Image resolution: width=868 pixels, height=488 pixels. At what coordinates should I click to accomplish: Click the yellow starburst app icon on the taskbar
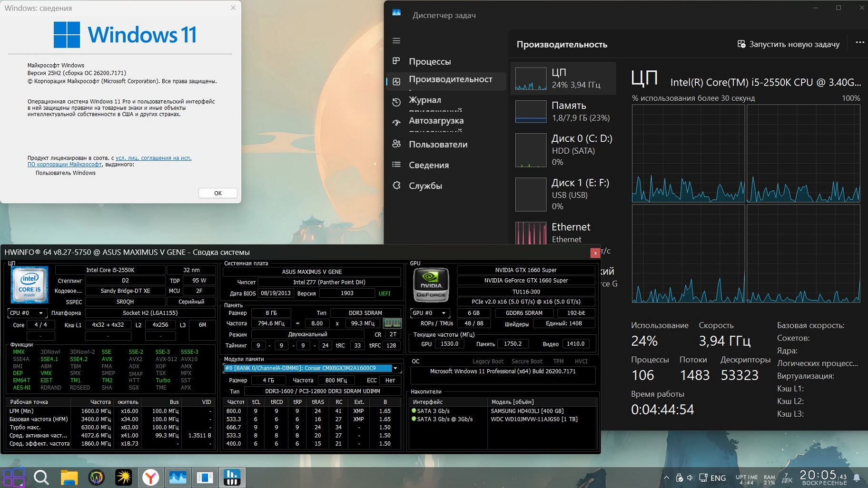123,477
